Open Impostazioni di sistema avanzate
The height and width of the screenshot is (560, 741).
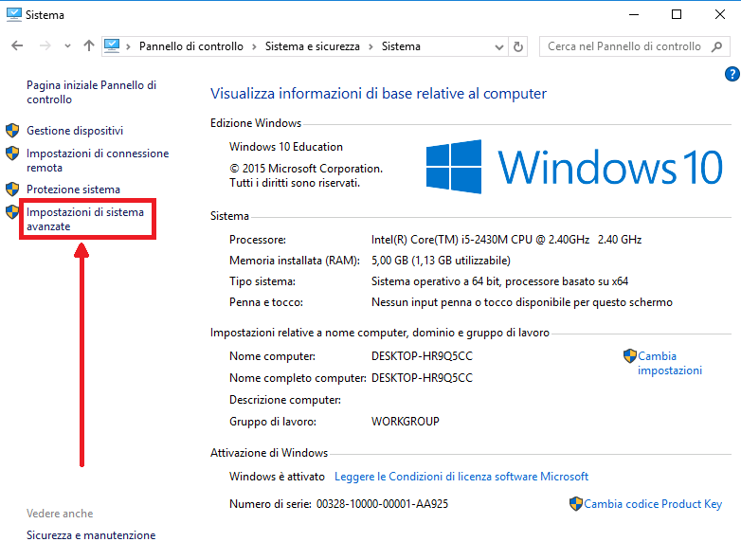(x=85, y=219)
